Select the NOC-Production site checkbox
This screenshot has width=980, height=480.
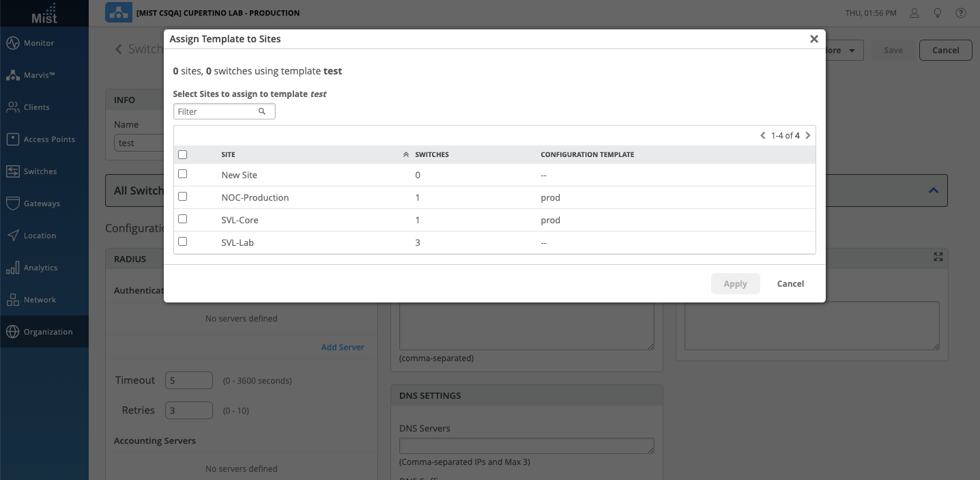(182, 197)
